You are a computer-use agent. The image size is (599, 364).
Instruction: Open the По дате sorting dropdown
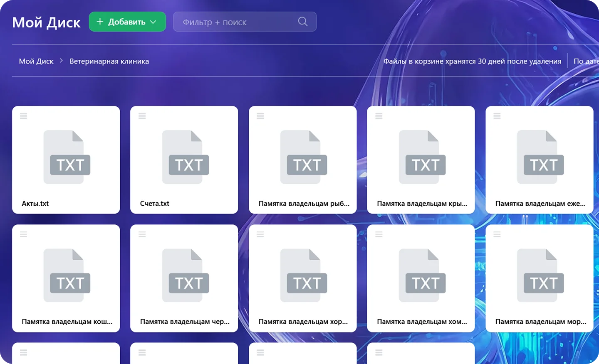click(586, 61)
